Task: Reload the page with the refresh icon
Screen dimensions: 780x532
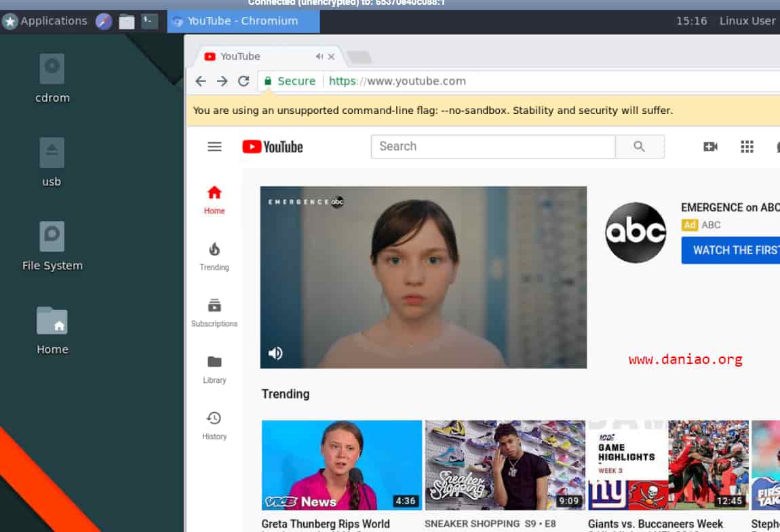Action: point(243,81)
